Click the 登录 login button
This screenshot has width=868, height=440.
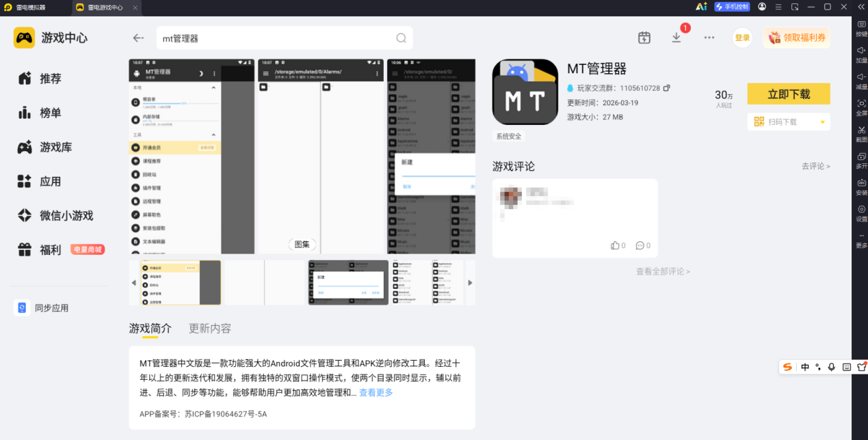[x=742, y=38]
